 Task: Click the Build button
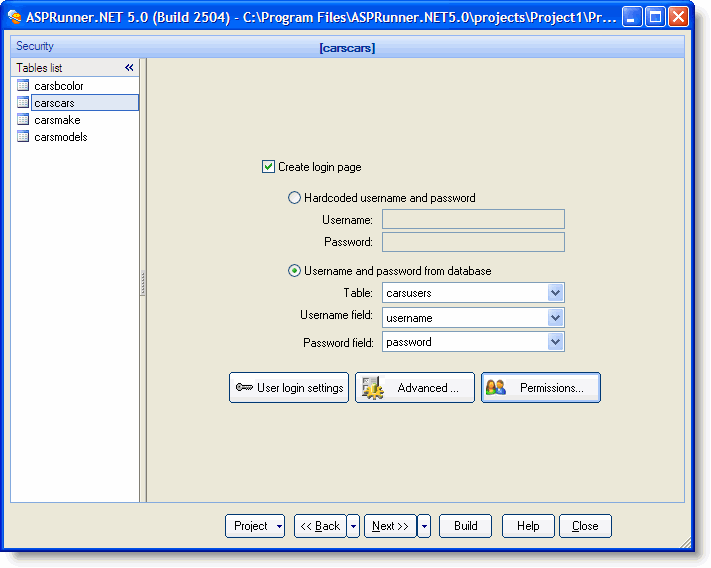pyautogui.click(x=465, y=526)
